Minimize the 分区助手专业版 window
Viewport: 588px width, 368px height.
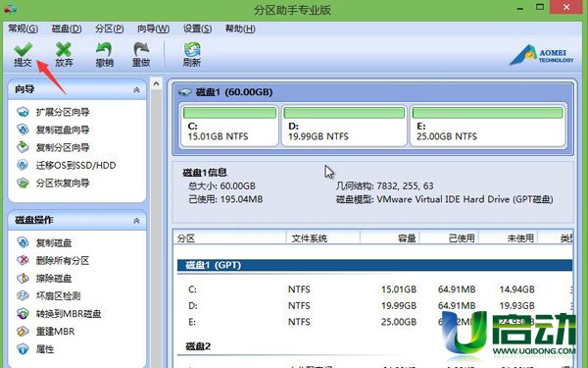coord(519,8)
